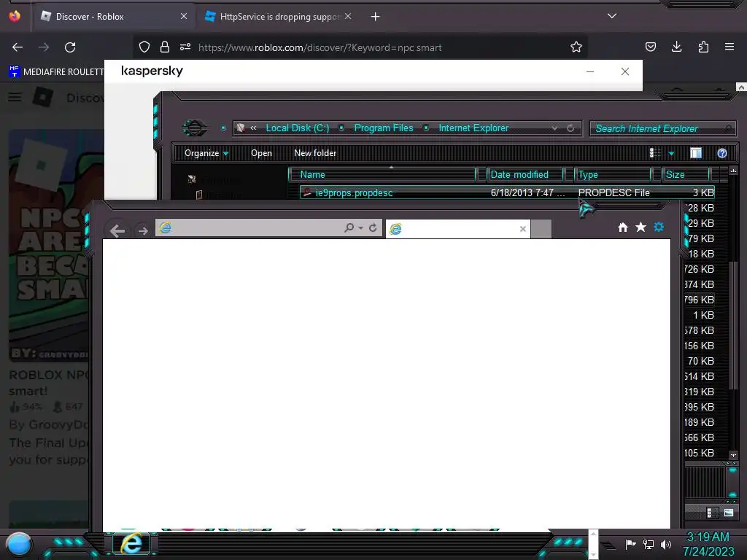Open Pocket save icon in Firefox toolbar

tap(650, 47)
